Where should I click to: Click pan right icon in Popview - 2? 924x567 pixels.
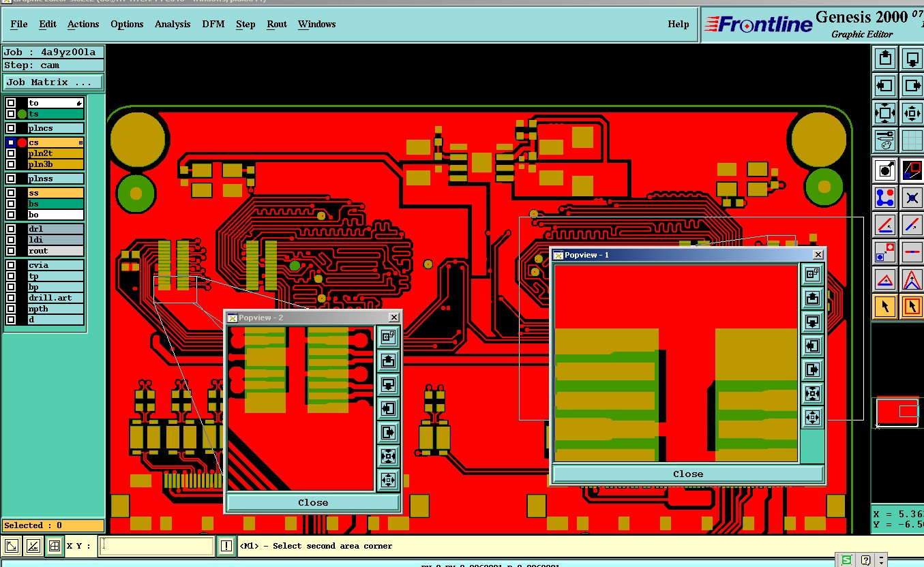tap(388, 432)
